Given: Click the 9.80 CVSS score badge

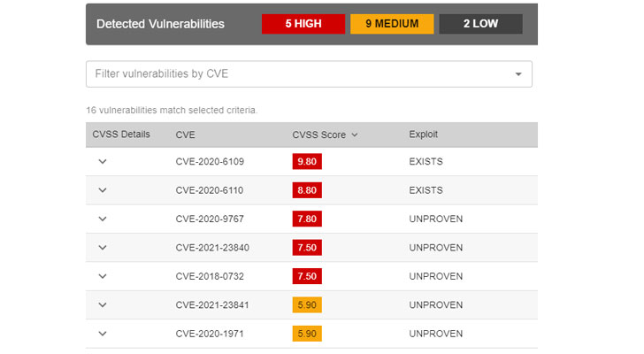Looking at the screenshot, I should [x=307, y=162].
